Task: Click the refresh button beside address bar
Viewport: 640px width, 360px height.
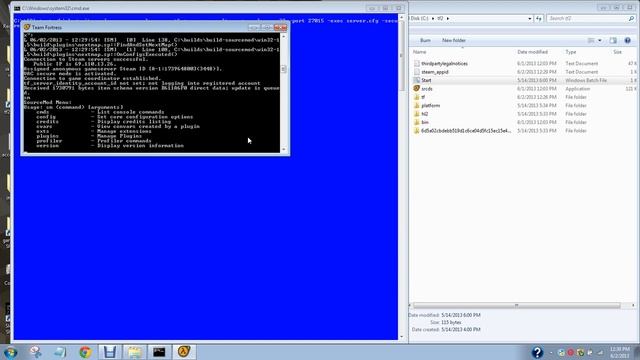Action: click(539, 18)
